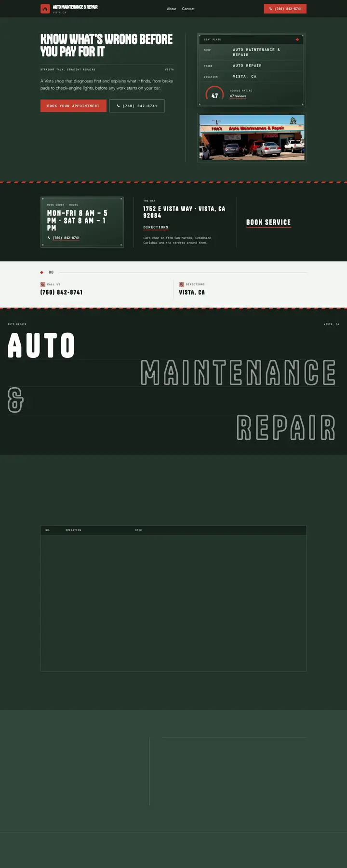
Task: Click the No. column header
Action: 48,530
